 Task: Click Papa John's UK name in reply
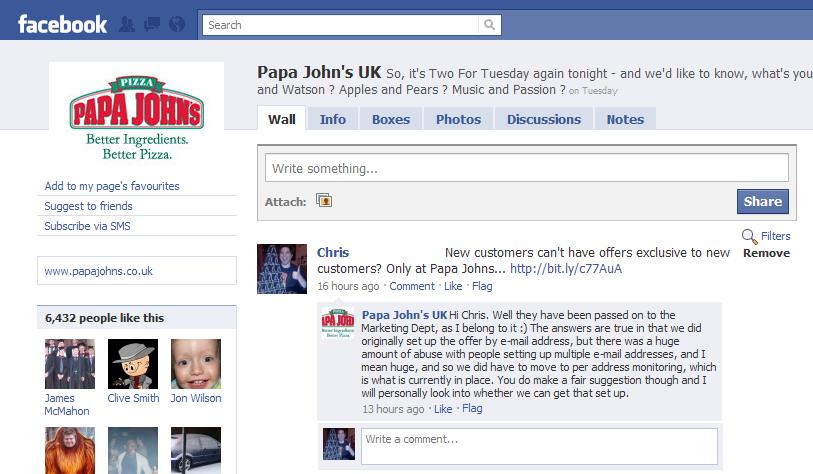pos(404,315)
